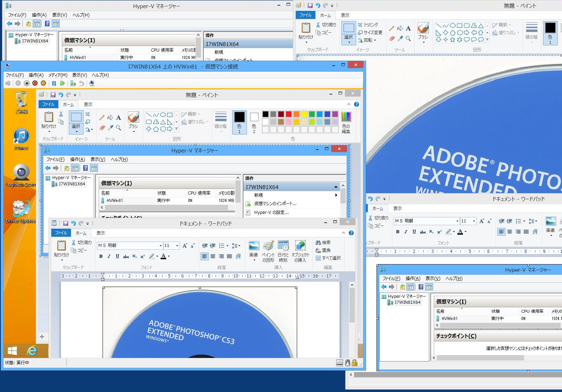
Task: Select Pencil tool in Paint inside the VM
Action: [x=102, y=118]
